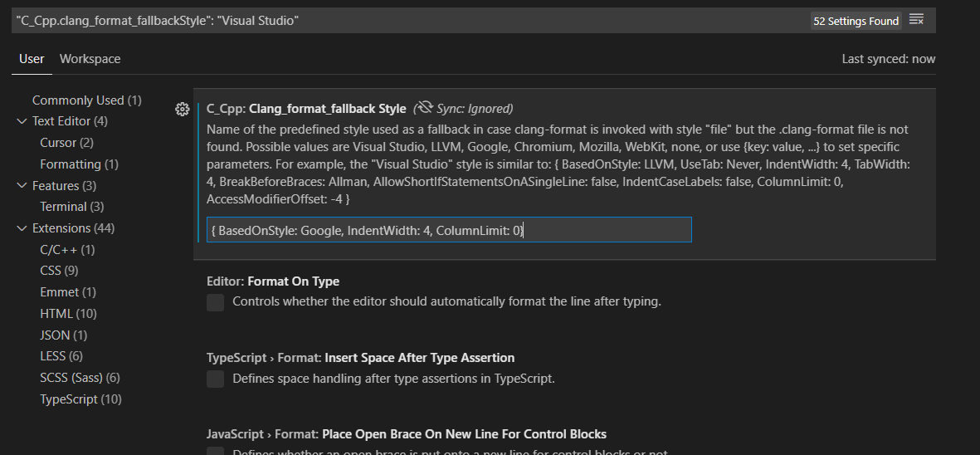Image resolution: width=980 pixels, height=455 pixels.
Task: Collapse the Features tree section
Action: point(22,186)
